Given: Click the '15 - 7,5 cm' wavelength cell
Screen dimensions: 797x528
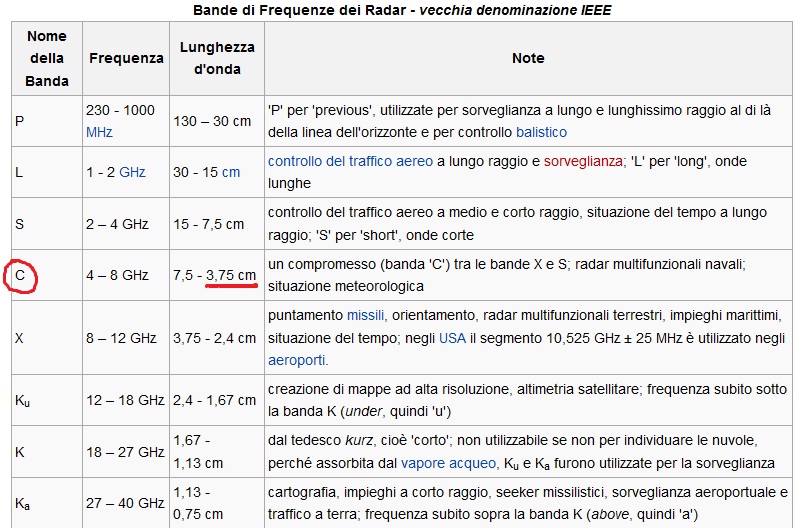Looking at the screenshot, I should (217, 224).
